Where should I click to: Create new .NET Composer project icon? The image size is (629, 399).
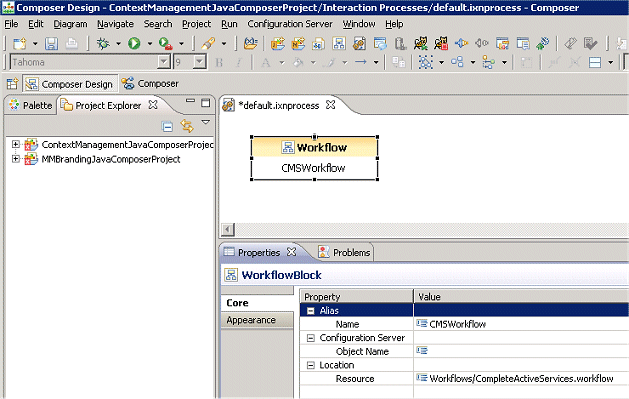(298, 43)
